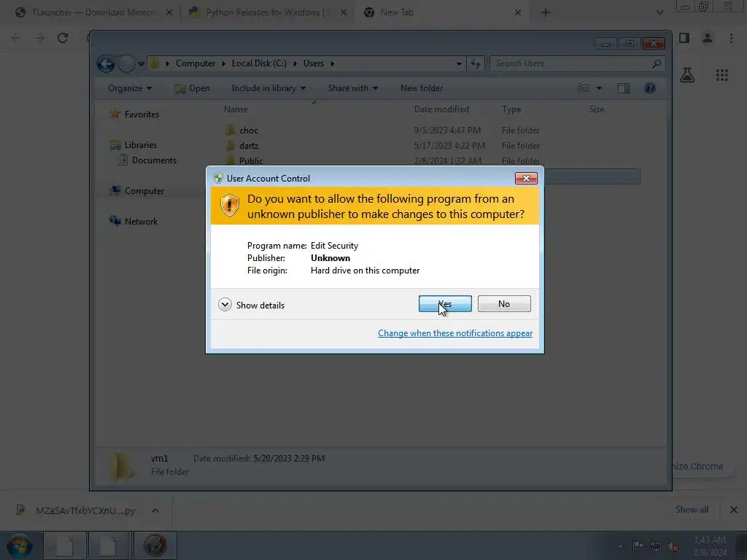Toggle the preview pane icon
This screenshot has width=747, height=560.
[624, 88]
